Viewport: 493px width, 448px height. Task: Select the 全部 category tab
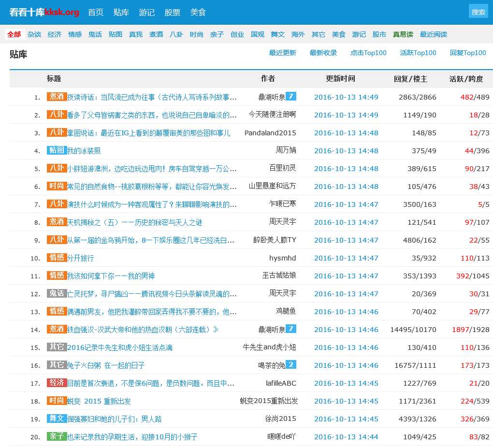point(14,34)
